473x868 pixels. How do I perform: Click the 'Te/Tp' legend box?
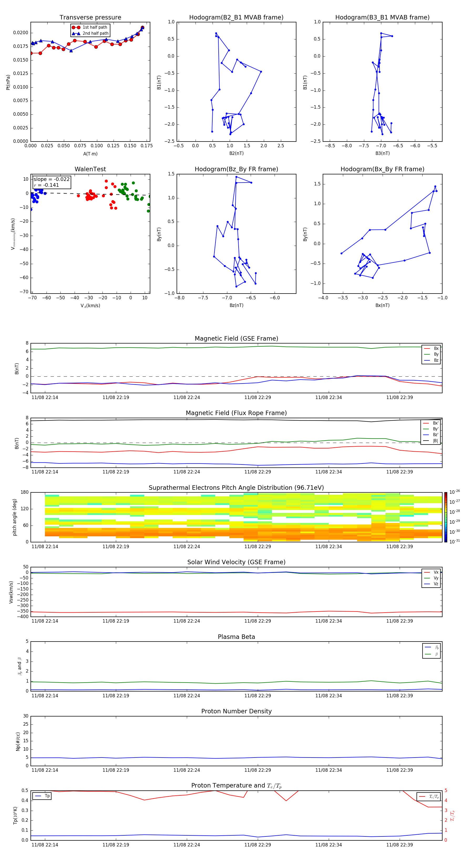[x=429, y=797]
